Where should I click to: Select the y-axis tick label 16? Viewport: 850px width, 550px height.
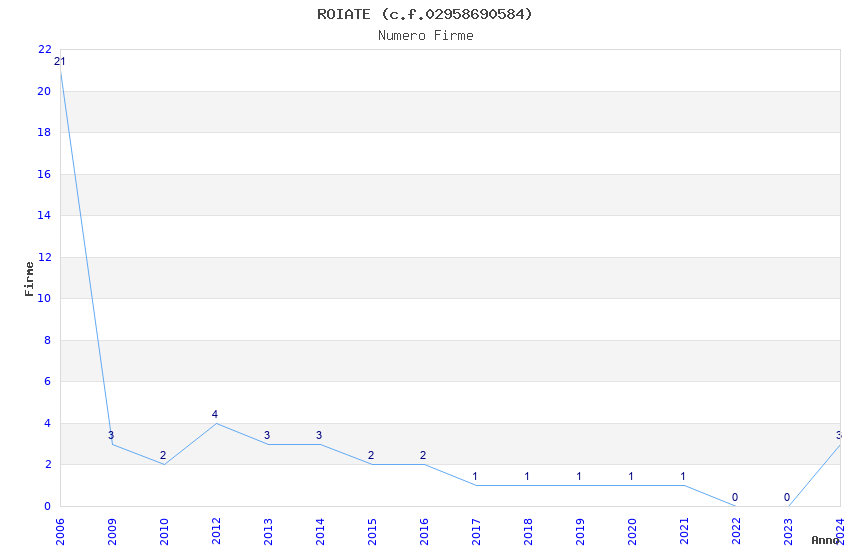point(44,174)
